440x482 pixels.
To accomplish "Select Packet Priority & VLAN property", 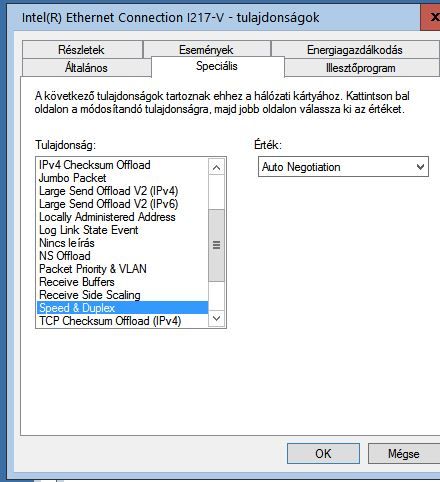I will point(122,269).
